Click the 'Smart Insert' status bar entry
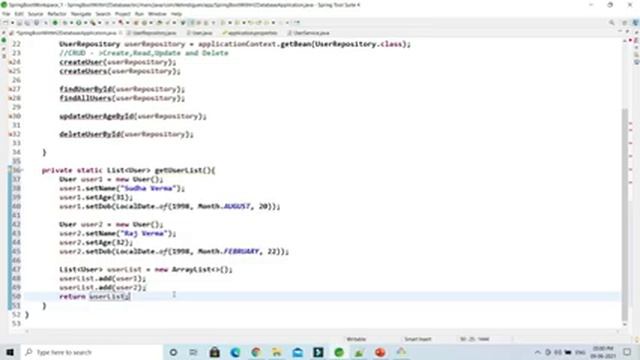The height and width of the screenshot is (360, 640). coord(418,339)
